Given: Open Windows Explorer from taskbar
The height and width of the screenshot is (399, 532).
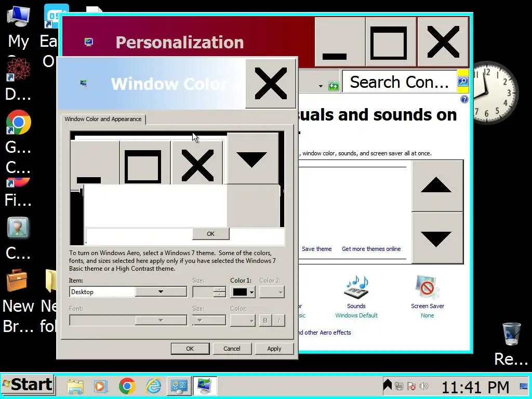Looking at the screenshot, I should pyautogui.click(x=75, y=386).
